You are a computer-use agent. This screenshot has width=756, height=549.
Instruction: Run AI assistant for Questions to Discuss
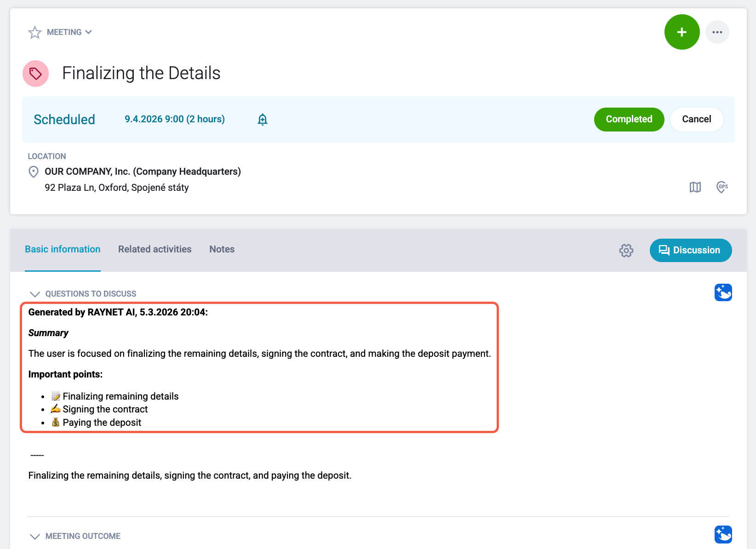tap(723, 292)
